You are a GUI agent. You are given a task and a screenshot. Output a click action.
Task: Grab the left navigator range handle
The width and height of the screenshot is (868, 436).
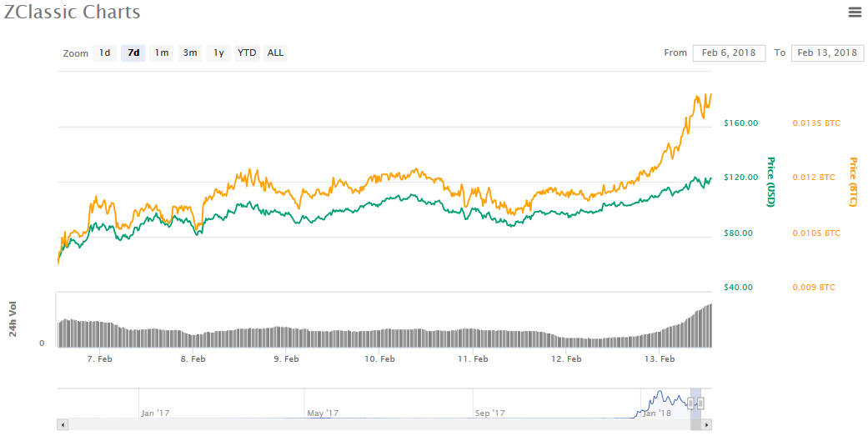click(690, 403)
